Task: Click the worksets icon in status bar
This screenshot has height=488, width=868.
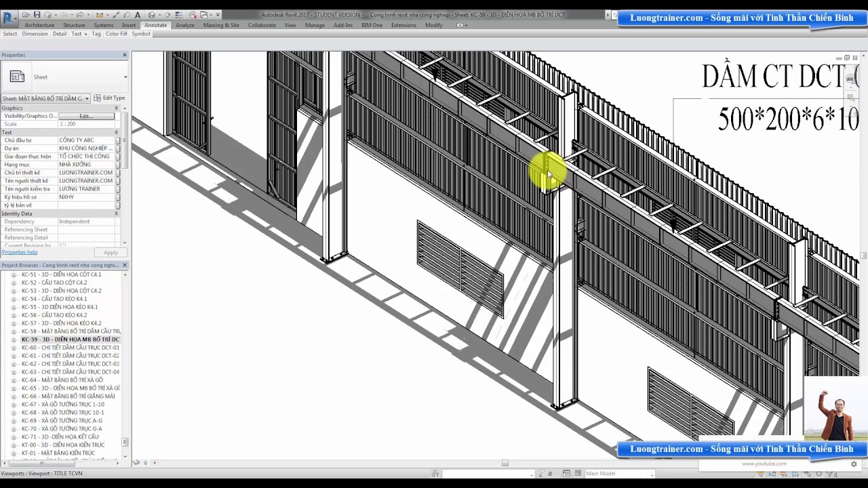Action: coord(435,473)
